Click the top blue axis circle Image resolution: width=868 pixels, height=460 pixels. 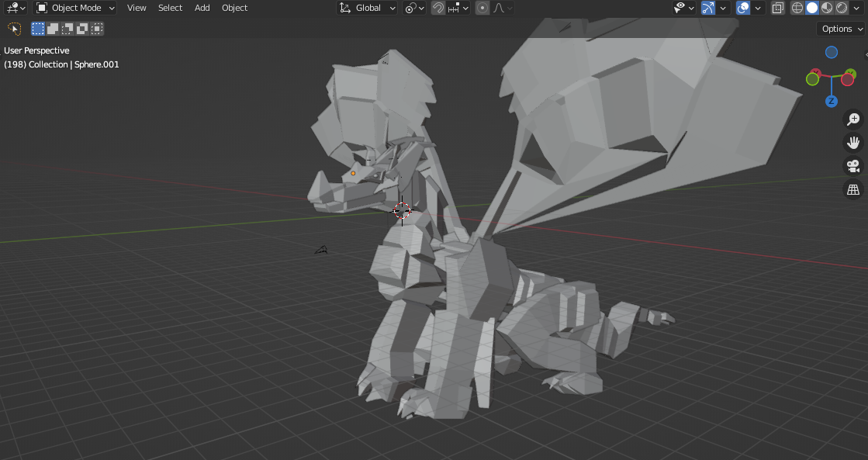[832, 52]
